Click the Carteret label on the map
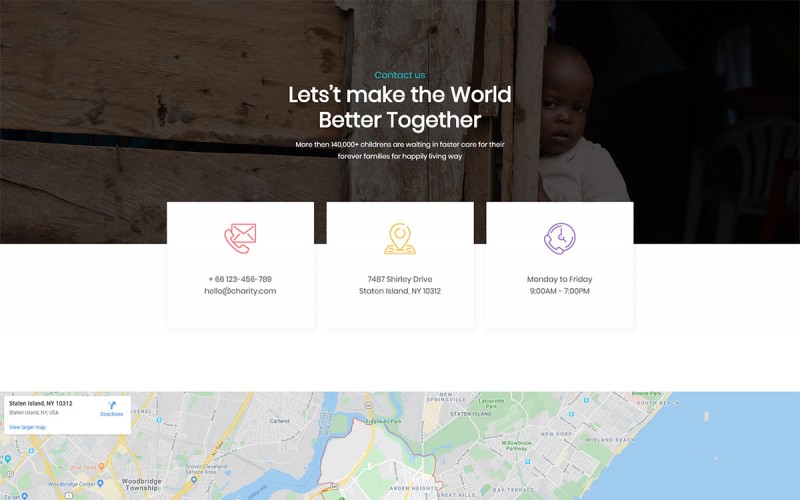This screenshot has height=500, width=800. coord(280,421)
